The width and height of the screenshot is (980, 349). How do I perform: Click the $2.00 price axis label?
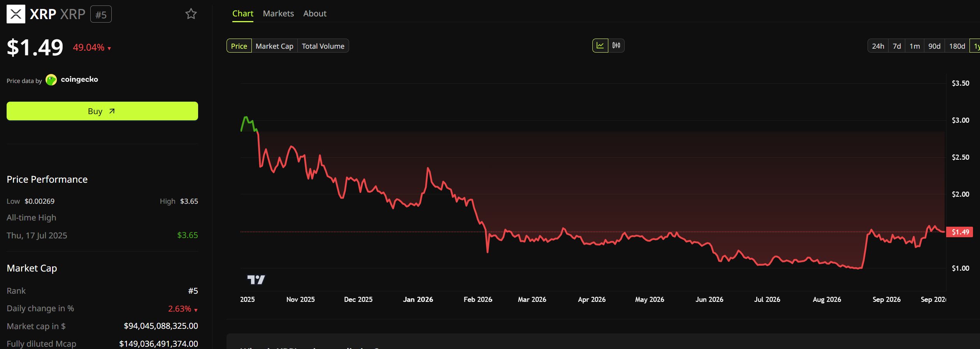(961, 194)
